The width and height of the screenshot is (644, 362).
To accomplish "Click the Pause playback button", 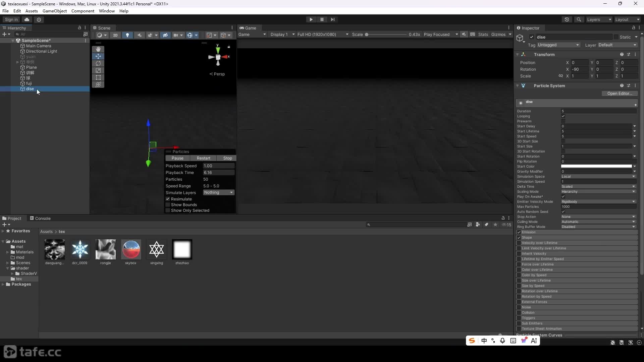I will (322, 19).
